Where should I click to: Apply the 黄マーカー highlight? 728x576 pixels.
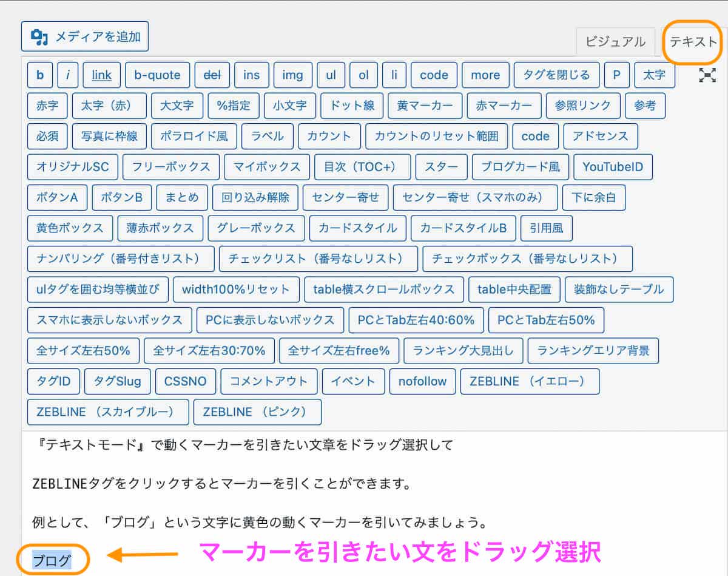[425, 106]
